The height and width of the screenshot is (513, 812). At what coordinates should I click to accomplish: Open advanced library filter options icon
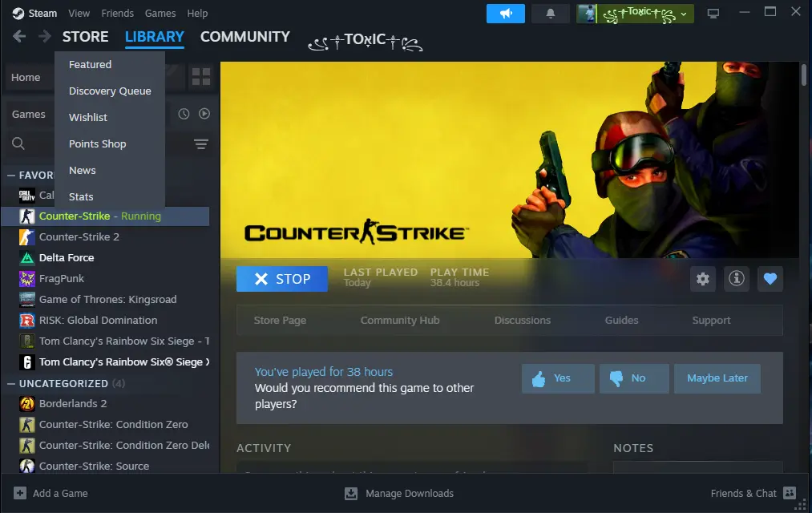tap(201, 144)
